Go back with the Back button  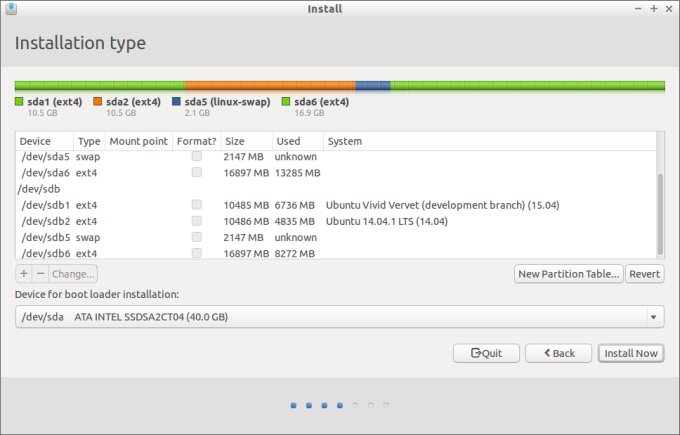coord(558,353)
